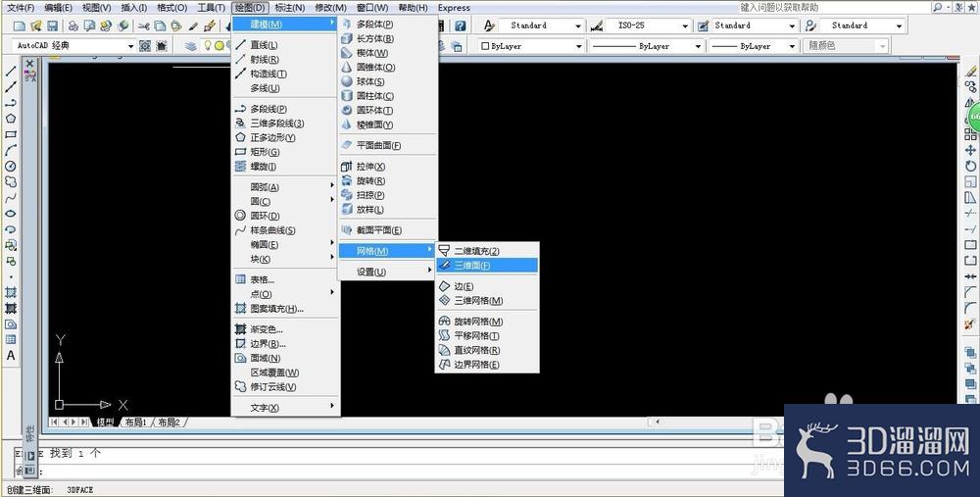Close the small floating toolbar X button

tap(29, 63)
